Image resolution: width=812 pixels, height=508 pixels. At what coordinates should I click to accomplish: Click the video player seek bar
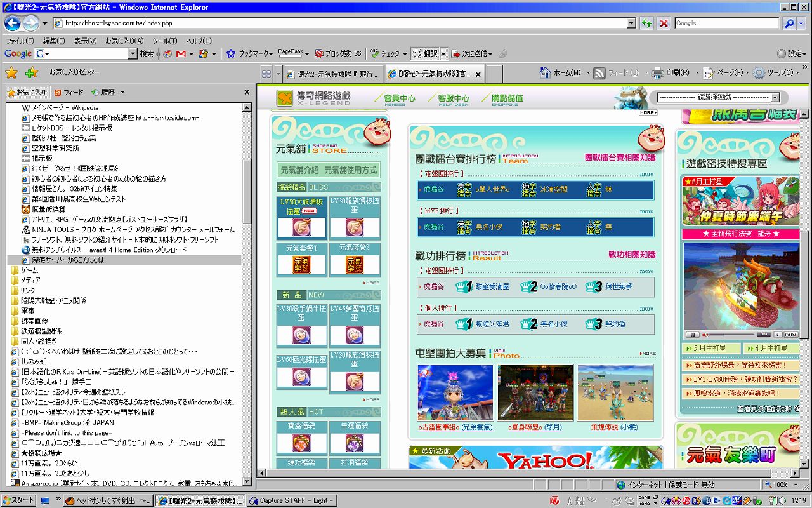(729, 334)
